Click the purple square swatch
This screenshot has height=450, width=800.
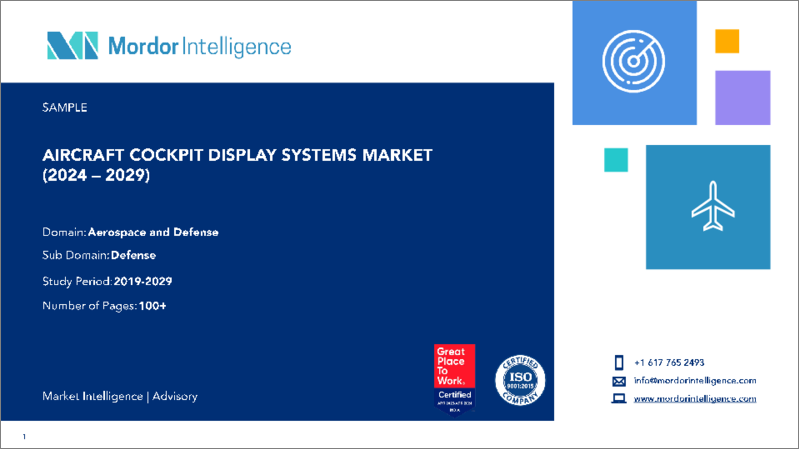pos(743,98)
